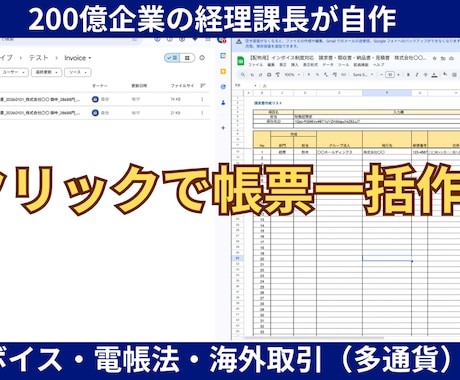Open the 編集 menu in Sheets

[x=271, y=65]
